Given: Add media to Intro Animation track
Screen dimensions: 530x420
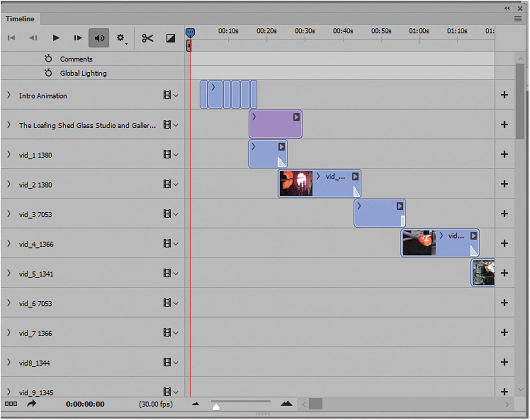Looking at the screenshot, I should click(x=504, y=95).
